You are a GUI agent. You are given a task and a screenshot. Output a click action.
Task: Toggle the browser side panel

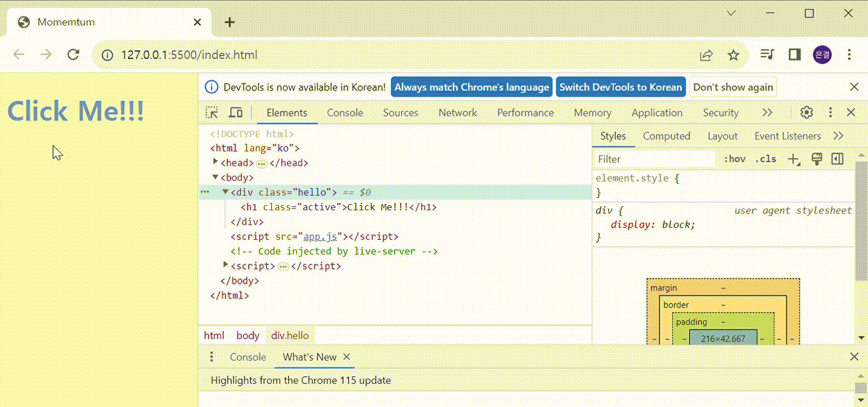(x=795, y=55)
